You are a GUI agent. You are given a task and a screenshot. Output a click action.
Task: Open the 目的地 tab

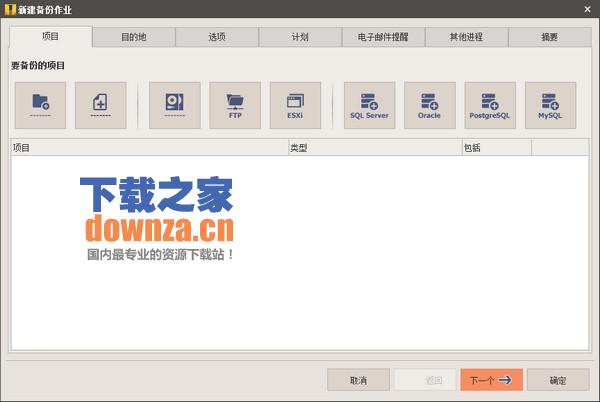134,37
